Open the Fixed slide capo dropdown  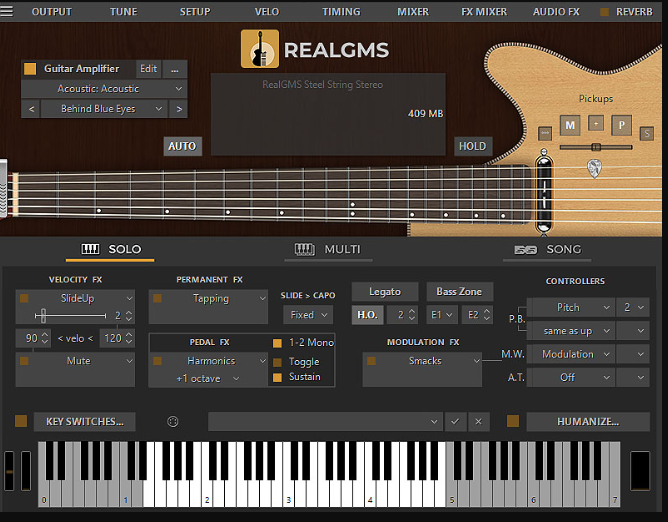(x=308, y=315)
